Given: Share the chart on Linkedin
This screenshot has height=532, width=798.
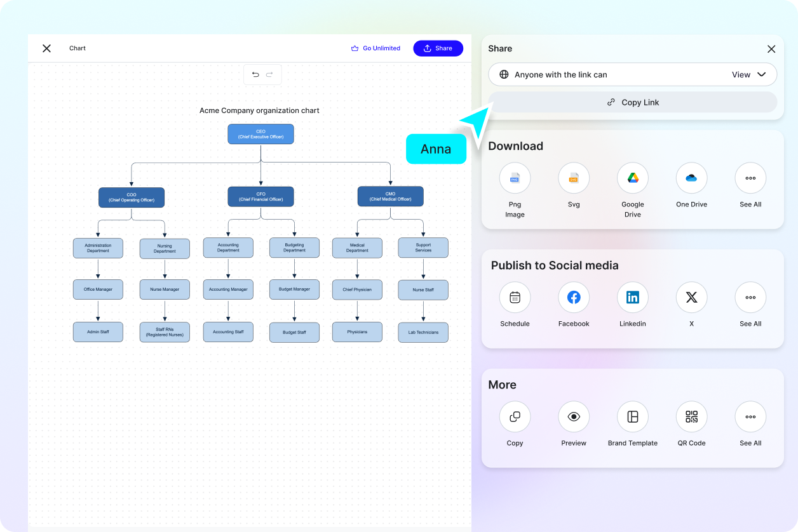Looking at the screenshot, I should click(x=632, y=297).
